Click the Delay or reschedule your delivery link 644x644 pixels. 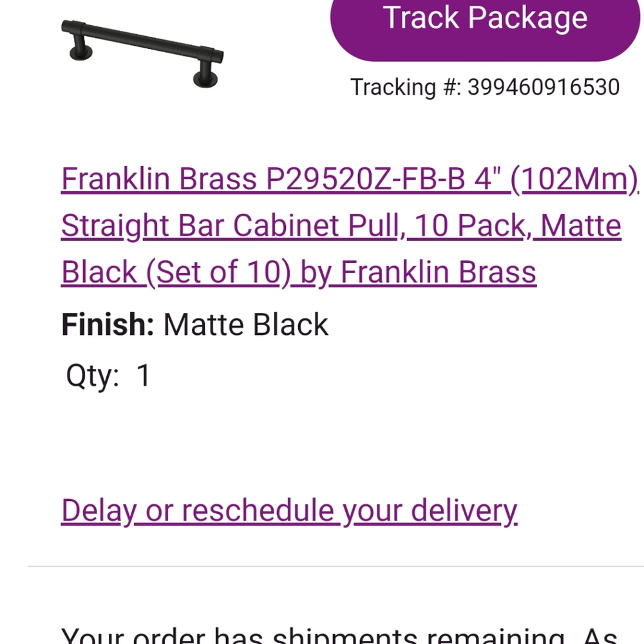click(289, 510)
